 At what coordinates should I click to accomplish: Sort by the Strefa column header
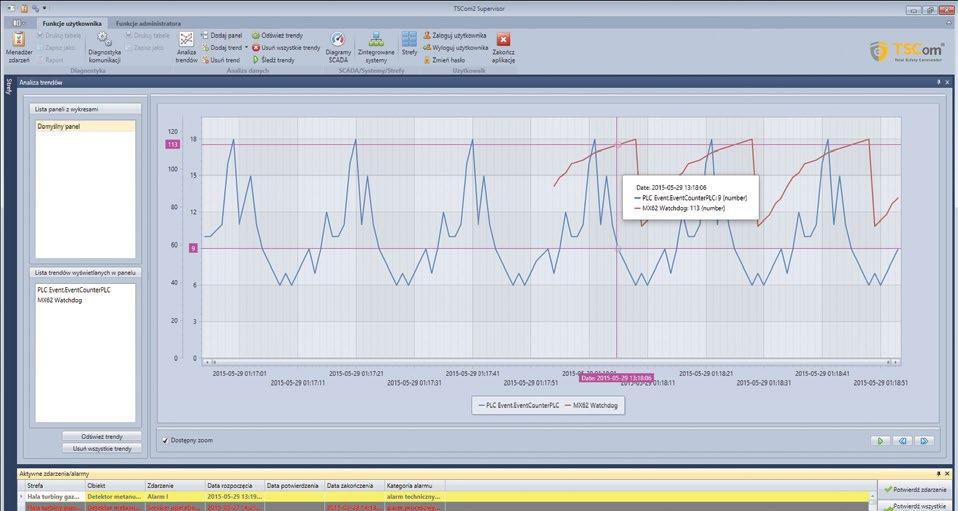(x=54, y=485)
